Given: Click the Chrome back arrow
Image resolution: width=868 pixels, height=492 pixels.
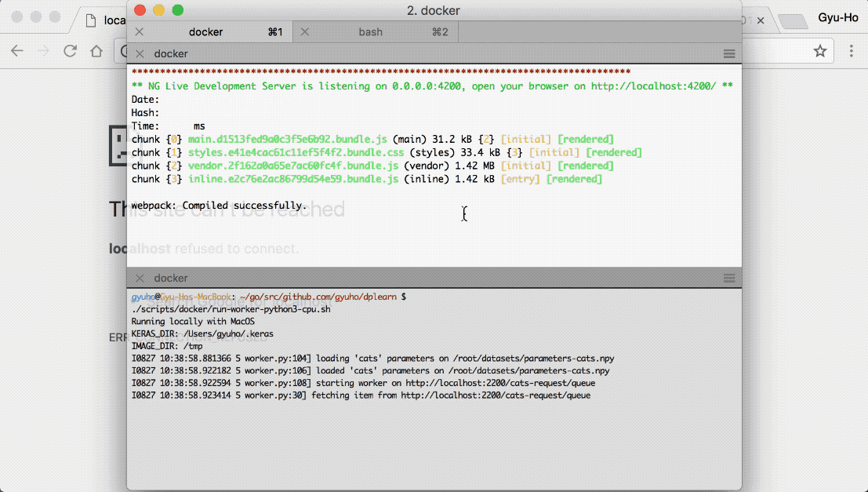Looking at the screenshot, I should click(x=17, y=51).
